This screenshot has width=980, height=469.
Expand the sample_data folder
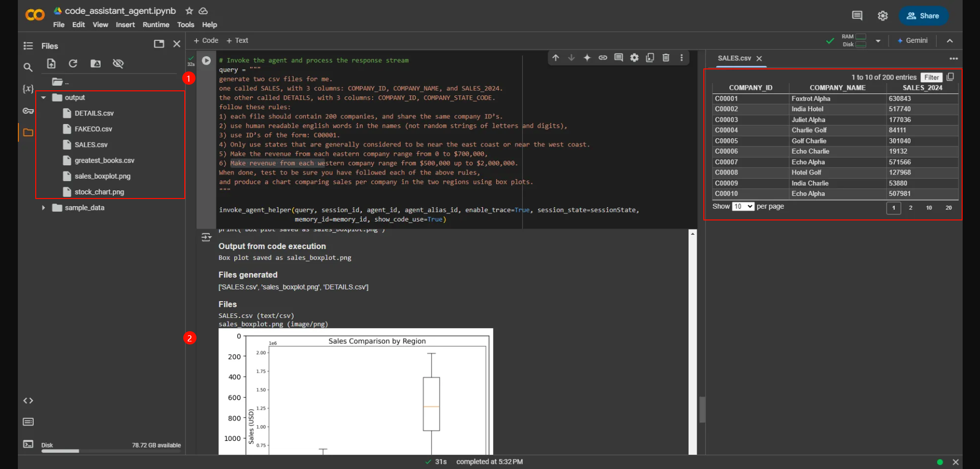(43, 208)
